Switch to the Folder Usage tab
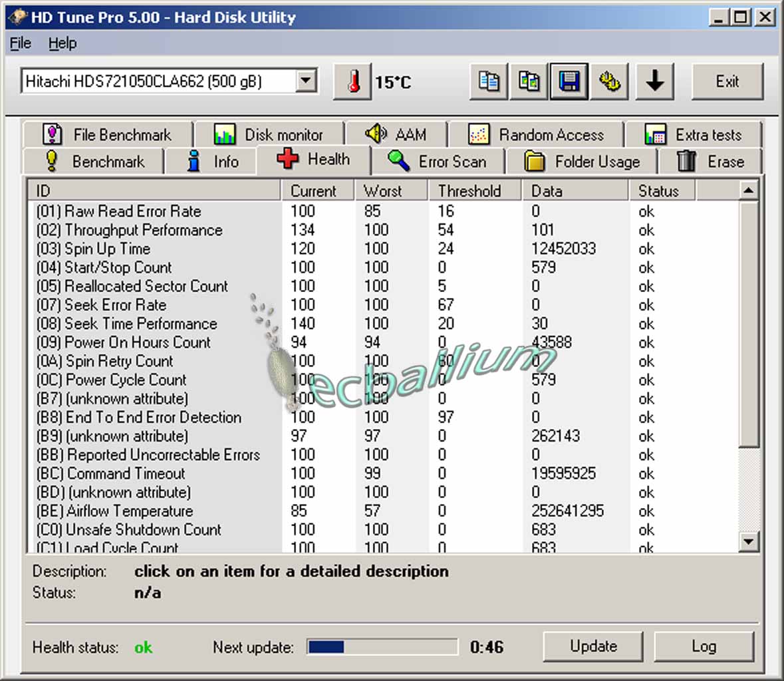The height and width of the screenshot is (681, 784). [x=581, y=162]
